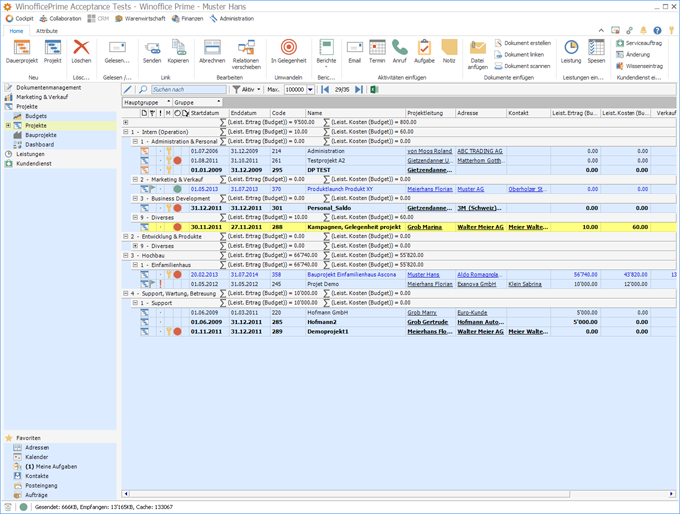Convert In Gelegenheit

(289, 52)
